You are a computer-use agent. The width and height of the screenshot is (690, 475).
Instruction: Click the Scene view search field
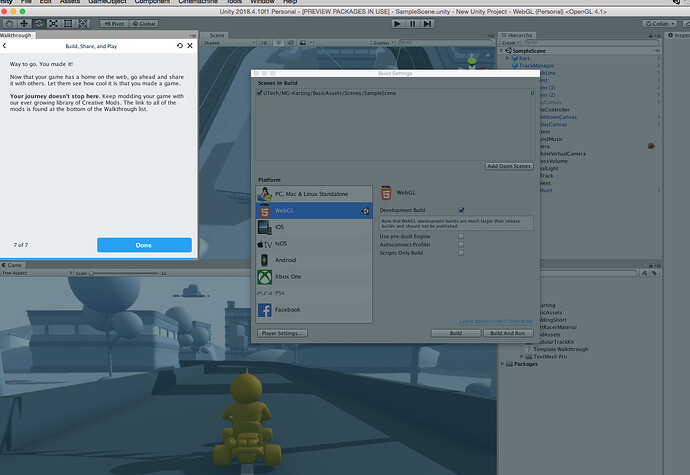tap(445, 43)
